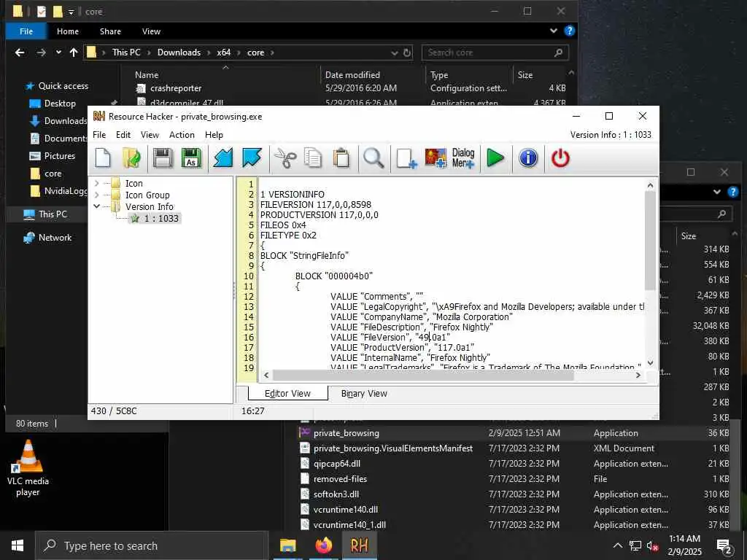
Task: Open the Edit menu in Resource Hacker
Action: pos(123,135)
